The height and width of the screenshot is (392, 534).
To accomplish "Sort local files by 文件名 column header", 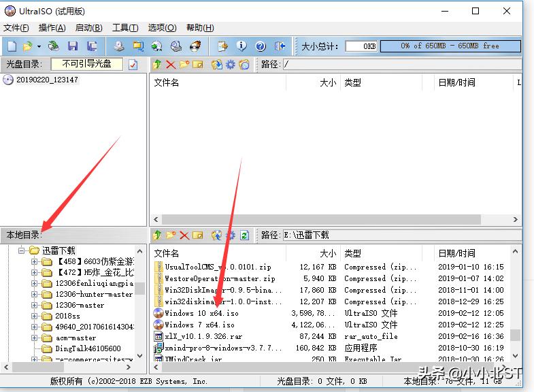I will [x=218, y=253].
